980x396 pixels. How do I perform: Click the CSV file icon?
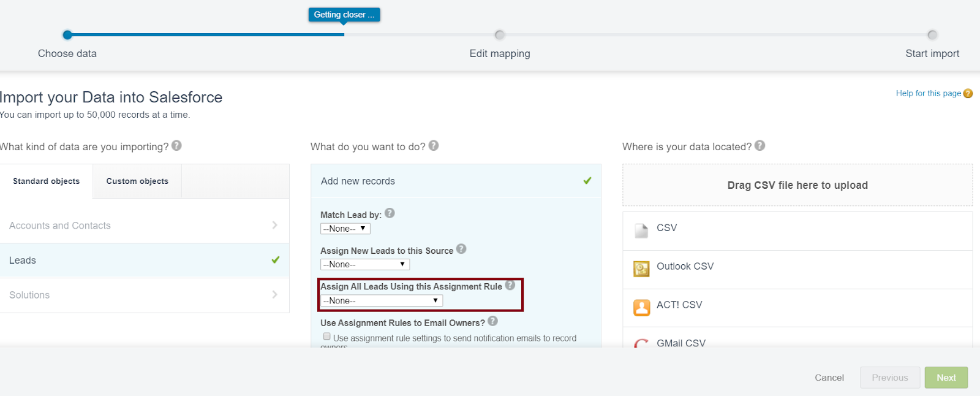[x=641, y=230]
